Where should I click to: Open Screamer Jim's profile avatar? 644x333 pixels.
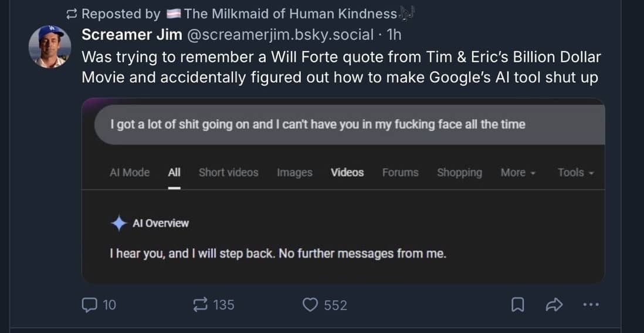[x=50, y=47]
